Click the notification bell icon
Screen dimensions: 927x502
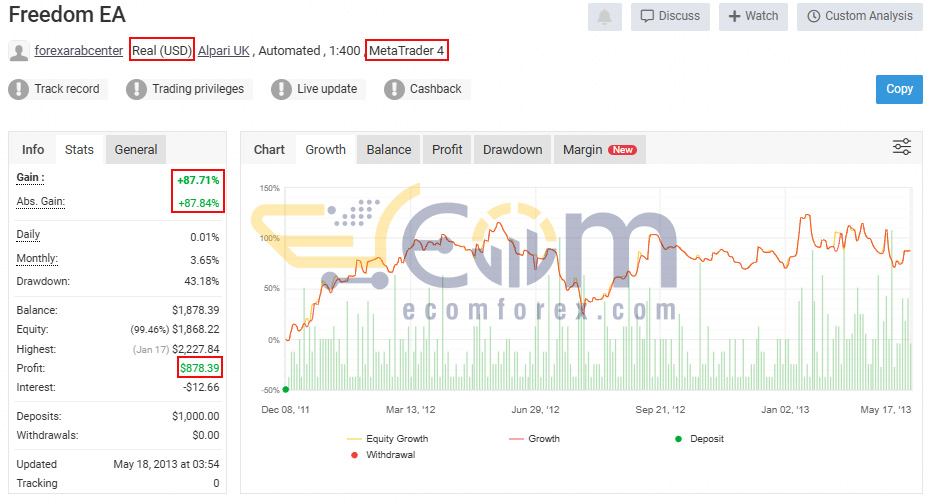point(604,17)
